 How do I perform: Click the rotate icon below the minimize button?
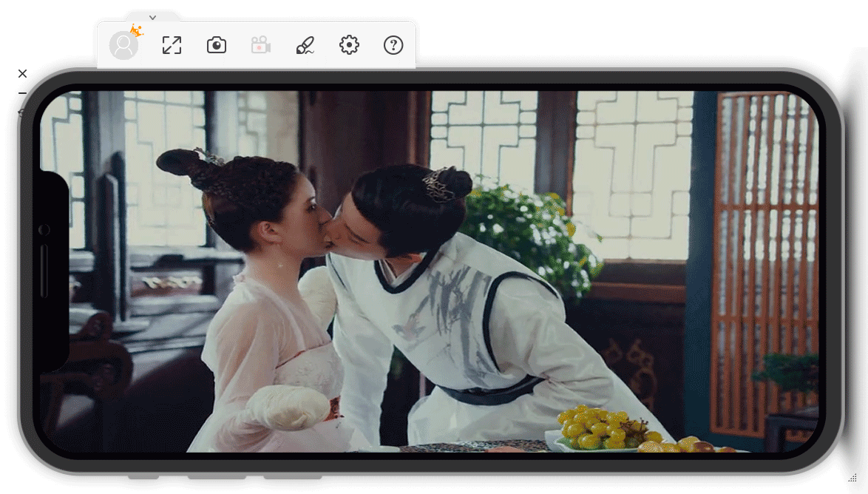tap(21, 112)
